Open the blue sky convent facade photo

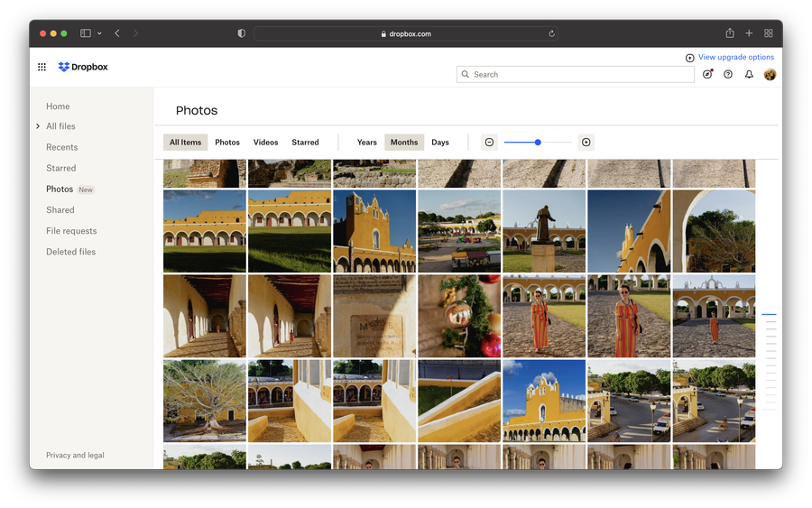coord(544,401)
